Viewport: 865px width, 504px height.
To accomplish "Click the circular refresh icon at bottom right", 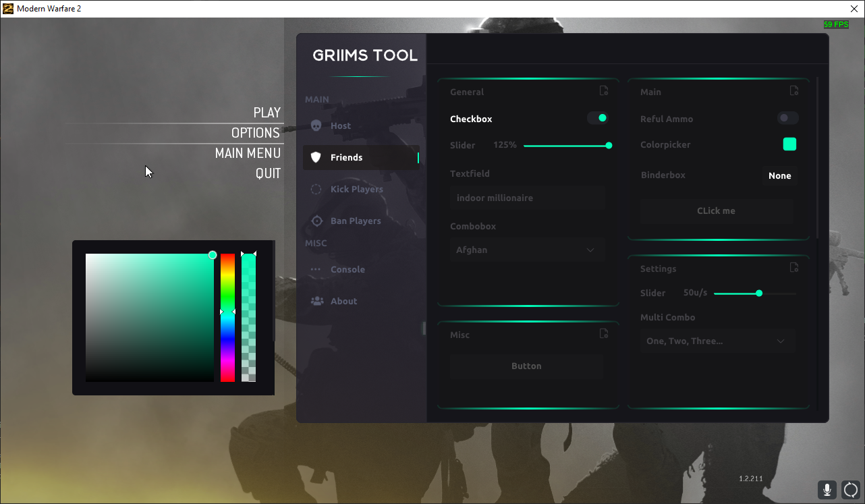I will [851, 490].
